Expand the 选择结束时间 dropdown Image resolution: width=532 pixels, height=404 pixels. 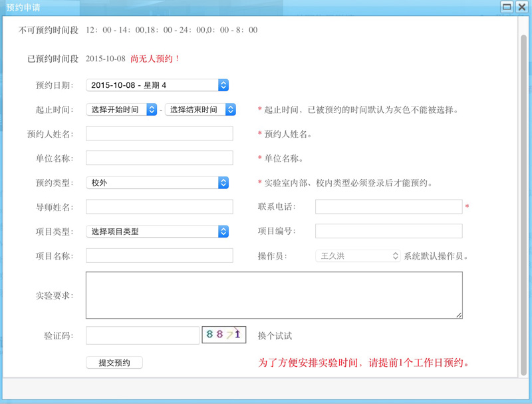[200, 110]
